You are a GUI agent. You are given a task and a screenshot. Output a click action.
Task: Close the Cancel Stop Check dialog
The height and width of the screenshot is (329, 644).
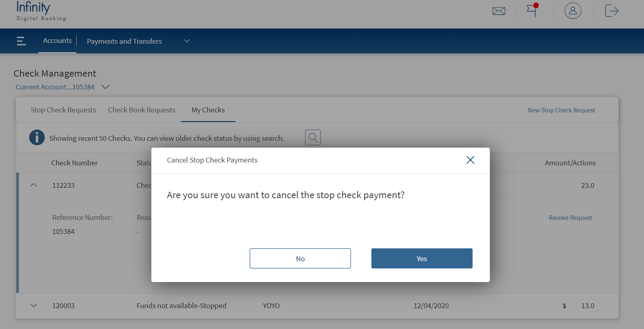point(470,160)
